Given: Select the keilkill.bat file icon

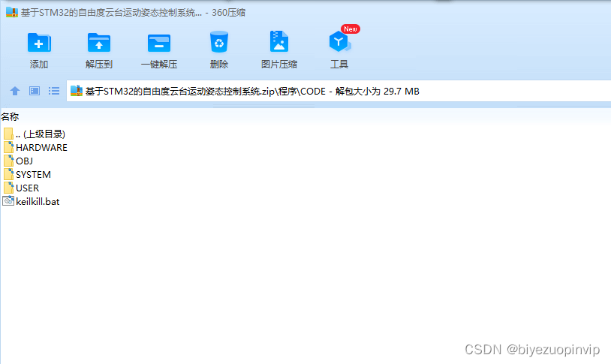Looking at the screenshot, I should point(8,201).
